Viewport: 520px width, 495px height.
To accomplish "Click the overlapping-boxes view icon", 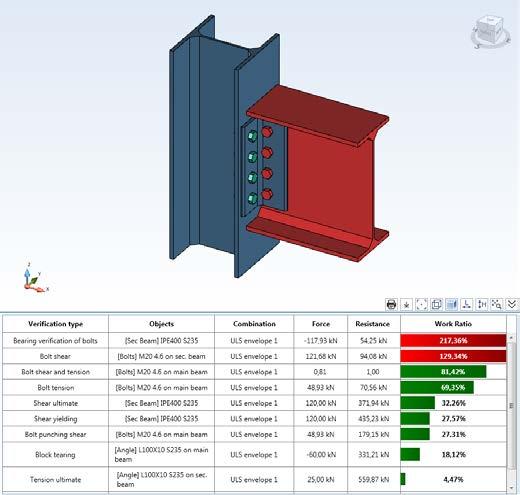I will [x=436, y=304].
